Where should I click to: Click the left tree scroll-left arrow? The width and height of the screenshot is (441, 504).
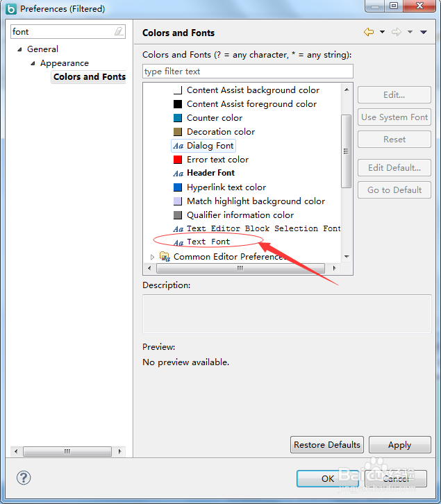(16, 451)
